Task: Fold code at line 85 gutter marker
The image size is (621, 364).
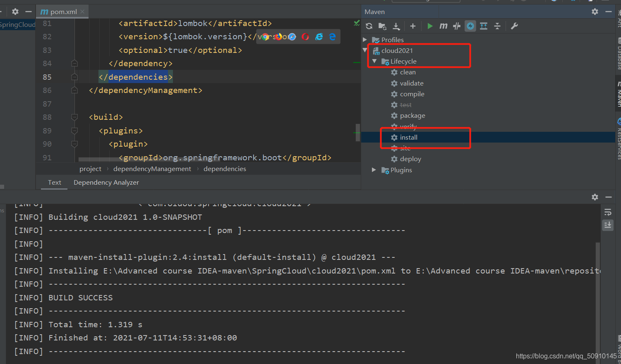Action: point(74,77)
